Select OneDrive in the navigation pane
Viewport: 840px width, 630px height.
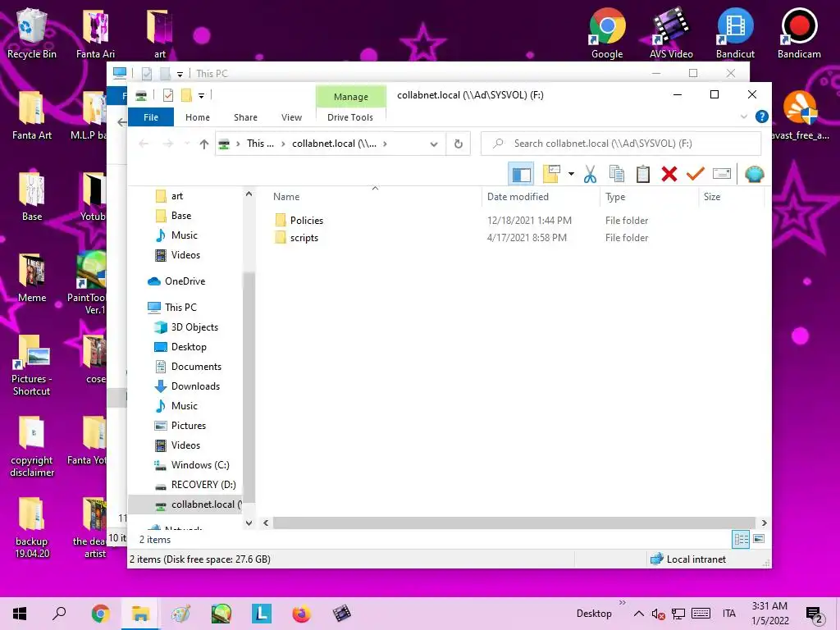[x=185, y=281]
